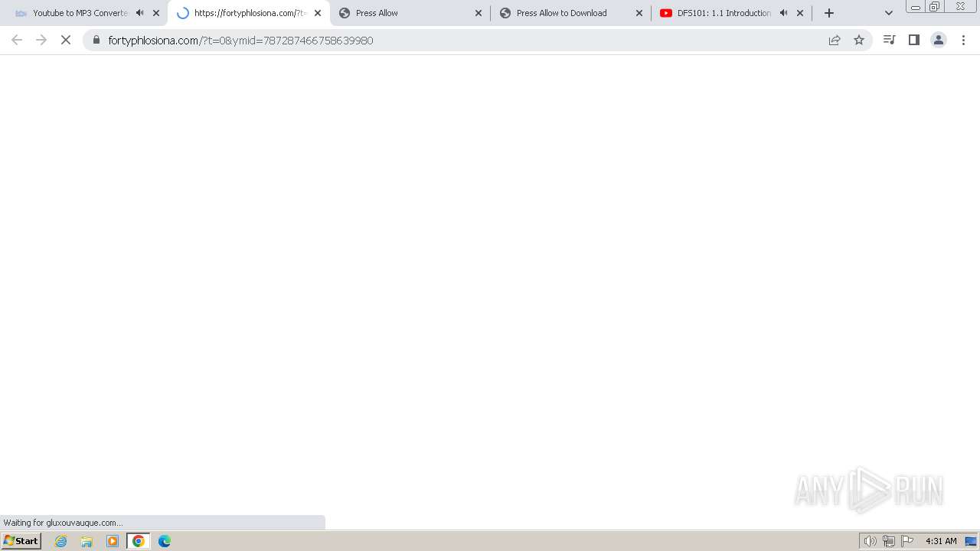The height and width of the screenshot is (551, 980).
Task: Close the DFS101 1.1 Introduction tab
Action: (800, 13)
